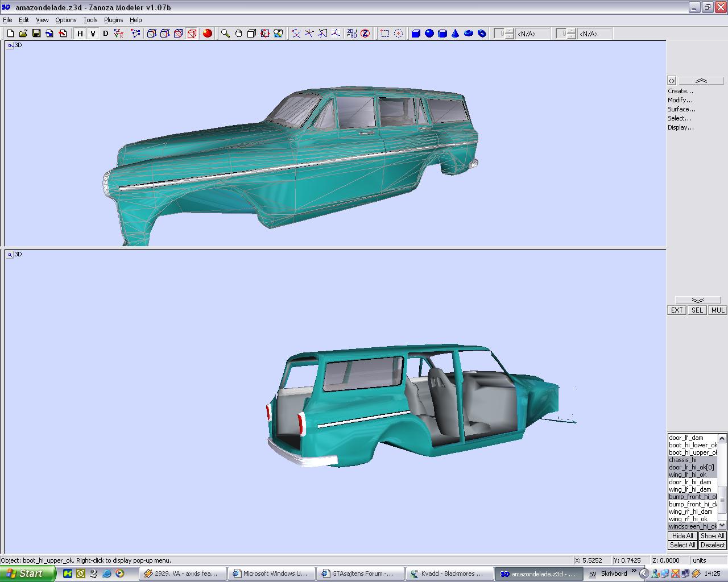Create a cylinder primitive
The image size is (728, 582).
[x=442, y=34]
